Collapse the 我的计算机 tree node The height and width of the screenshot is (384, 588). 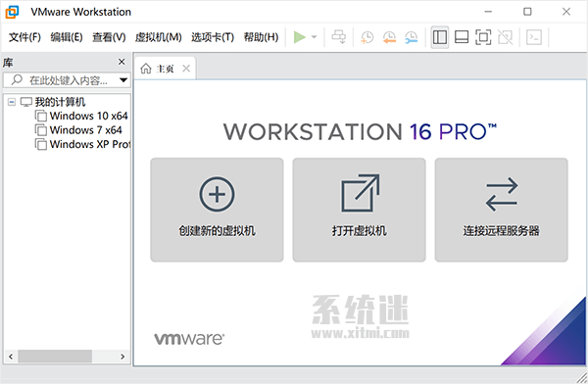(12, 102)
